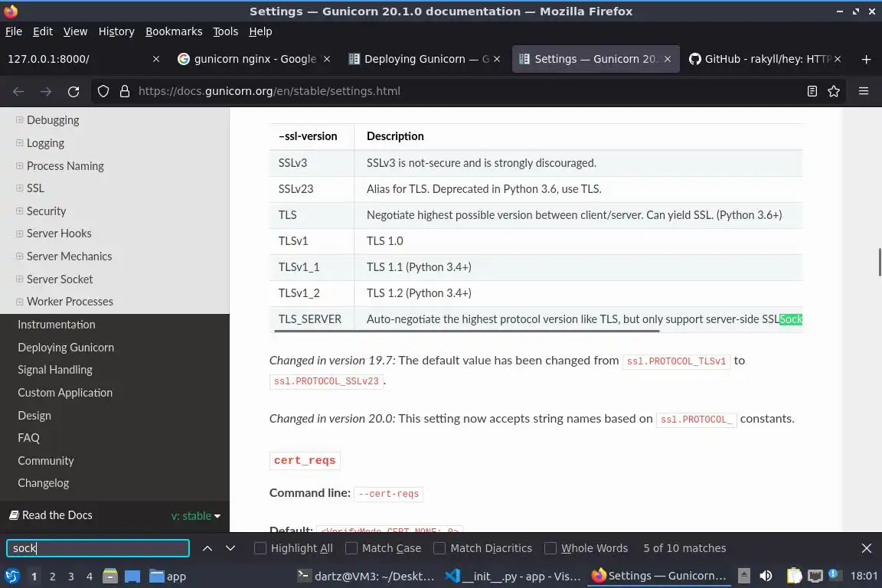
Task: Open the Changelog docs link
Action: click(x=44, y=483)
